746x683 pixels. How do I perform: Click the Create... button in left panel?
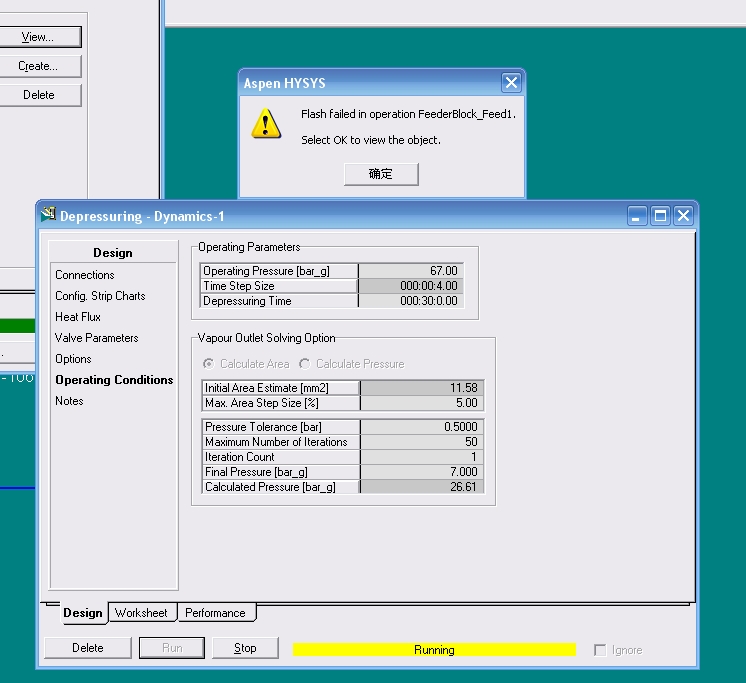(40, 66)
